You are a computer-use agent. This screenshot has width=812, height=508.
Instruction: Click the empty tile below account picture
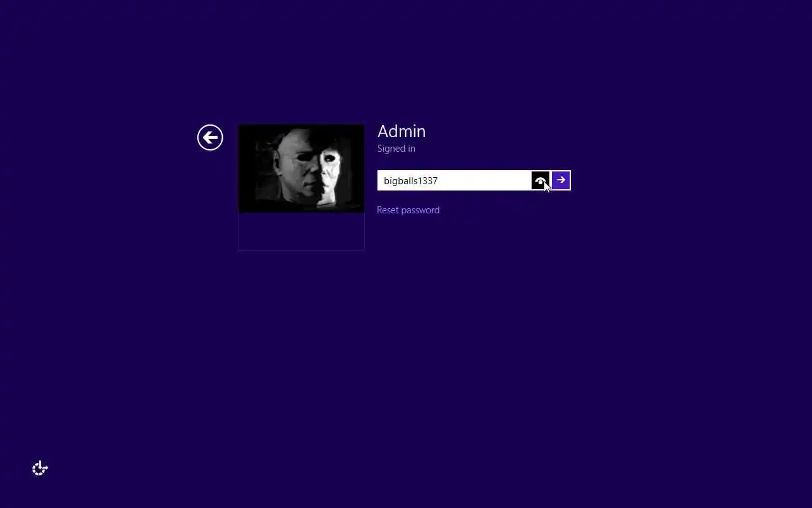tap(301, 231)
